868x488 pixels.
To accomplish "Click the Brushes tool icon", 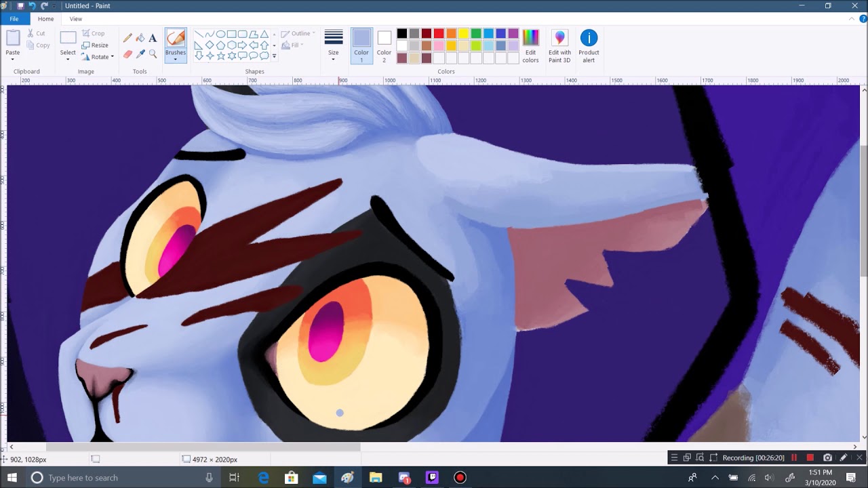I will (176, 38).
